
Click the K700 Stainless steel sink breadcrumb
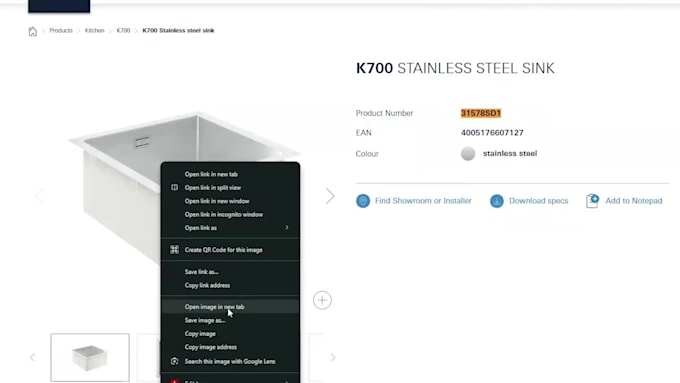[178, 30]
